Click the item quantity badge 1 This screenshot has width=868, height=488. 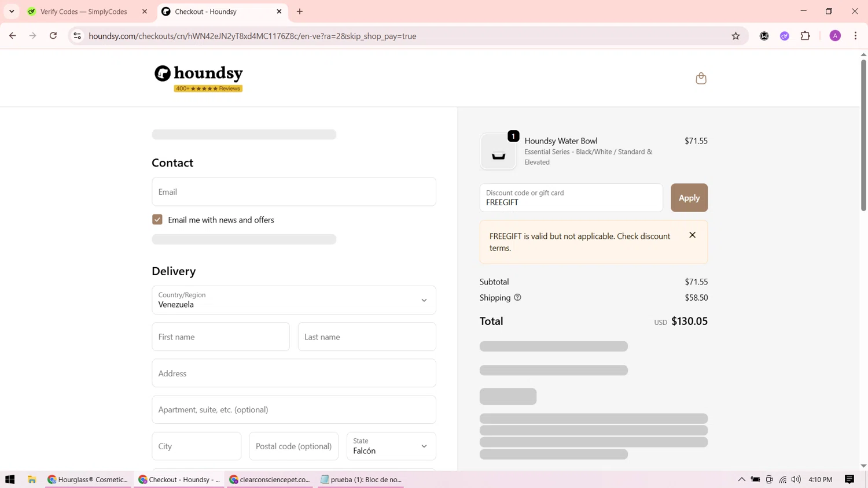tap(513, 136)
